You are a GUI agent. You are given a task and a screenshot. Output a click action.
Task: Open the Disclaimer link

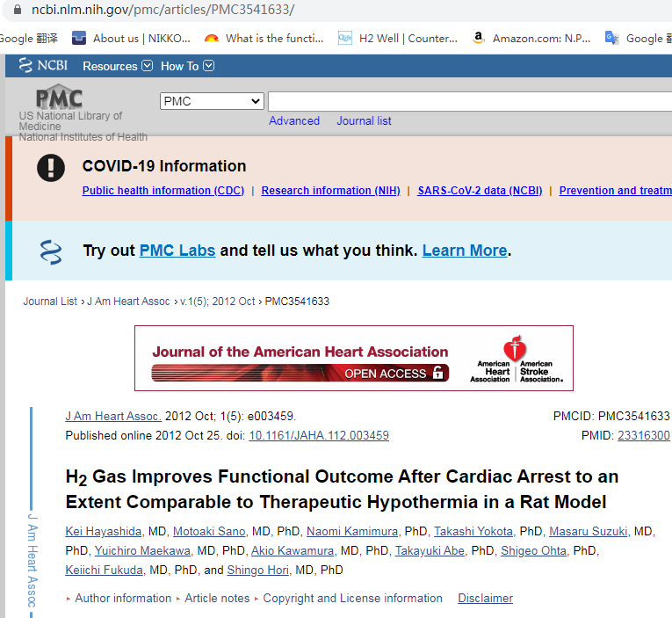click(485, 598)
